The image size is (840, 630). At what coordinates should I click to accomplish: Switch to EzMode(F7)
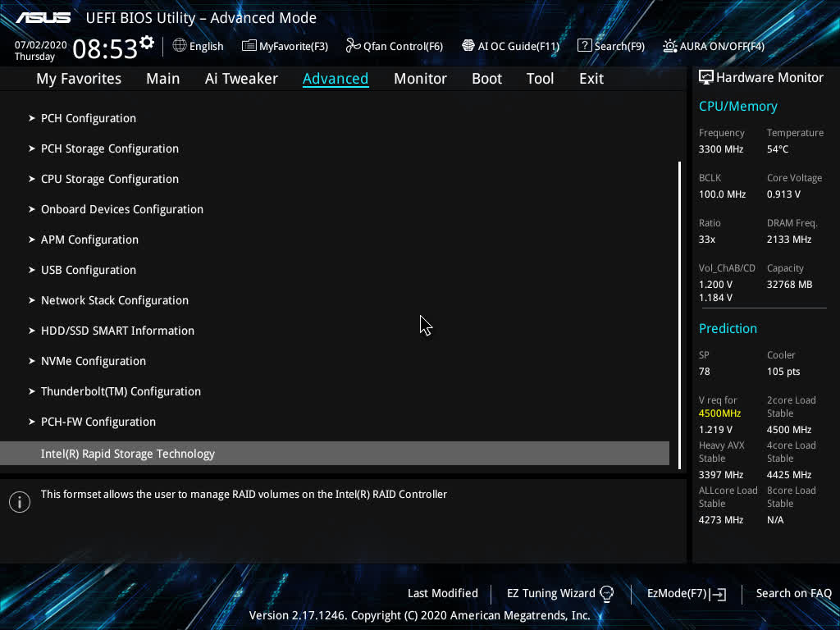tap(677, 594)
